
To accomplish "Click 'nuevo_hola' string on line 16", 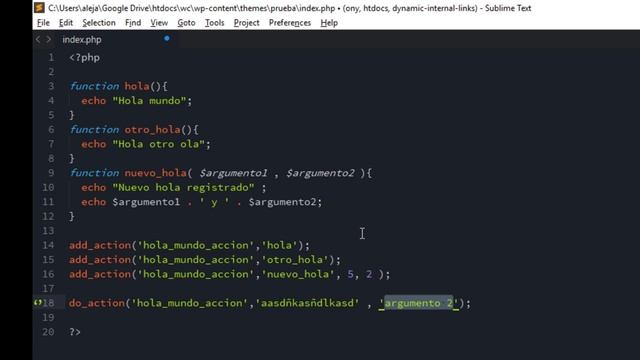I will tap(298, 274).
